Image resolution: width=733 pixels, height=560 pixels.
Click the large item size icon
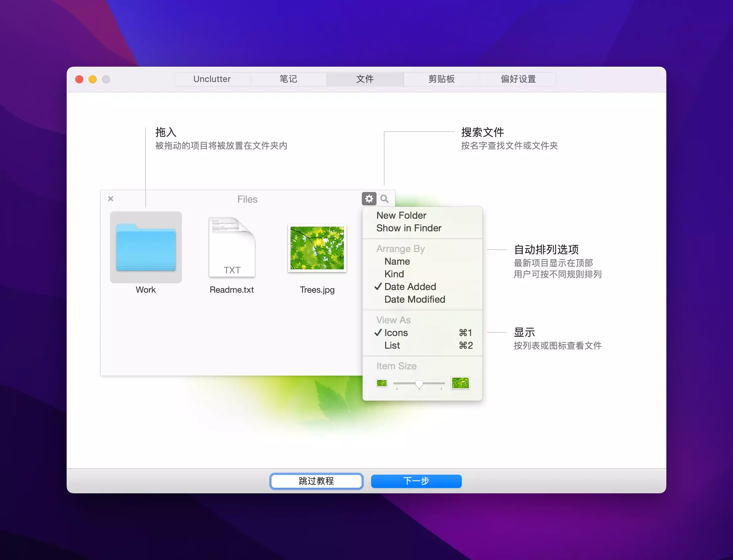[460, 383]
